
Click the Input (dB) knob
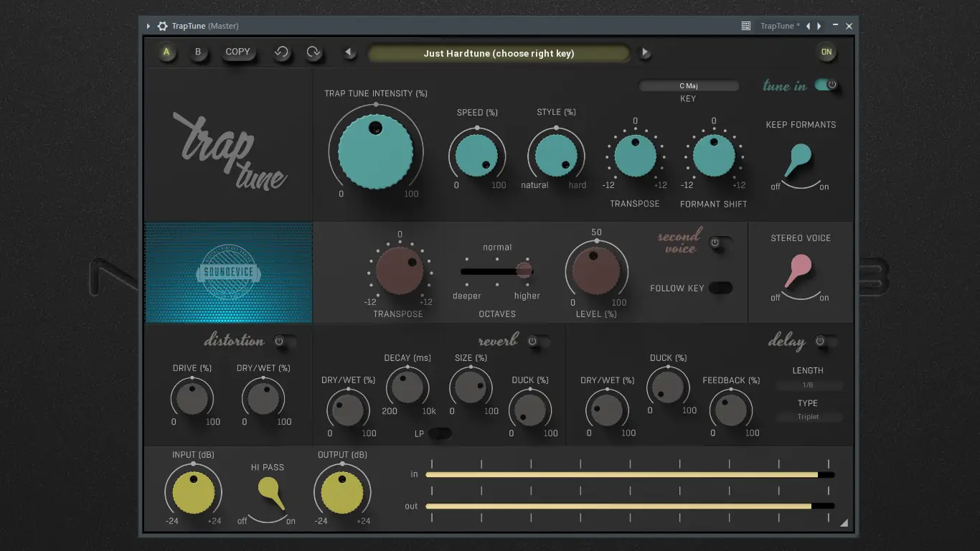193,492
